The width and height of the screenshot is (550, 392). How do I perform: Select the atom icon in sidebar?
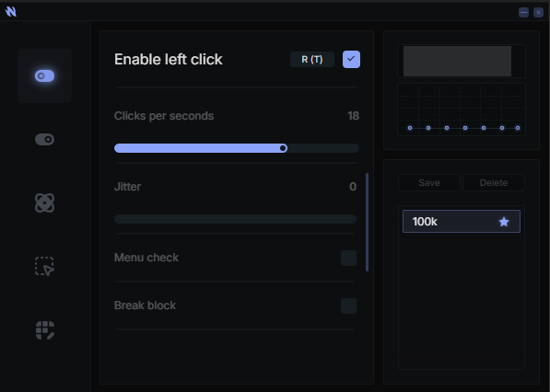(x=44, y=202)
